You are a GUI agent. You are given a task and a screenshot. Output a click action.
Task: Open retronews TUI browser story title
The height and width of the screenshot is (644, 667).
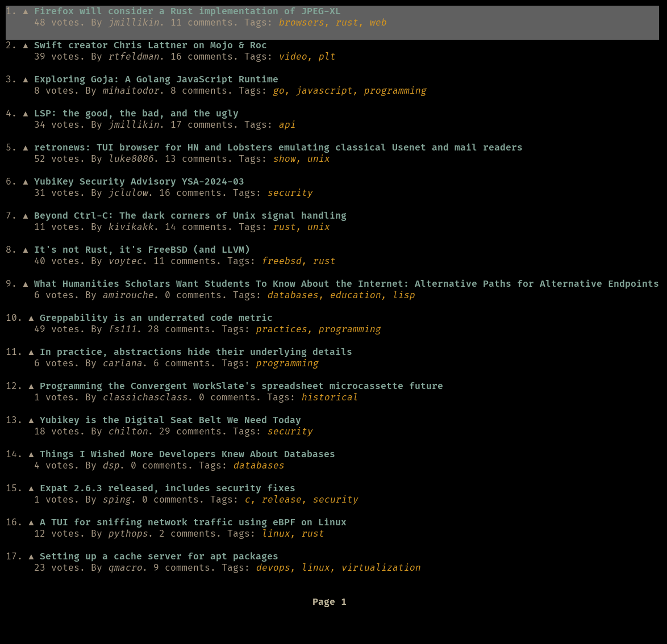point(278,148)
